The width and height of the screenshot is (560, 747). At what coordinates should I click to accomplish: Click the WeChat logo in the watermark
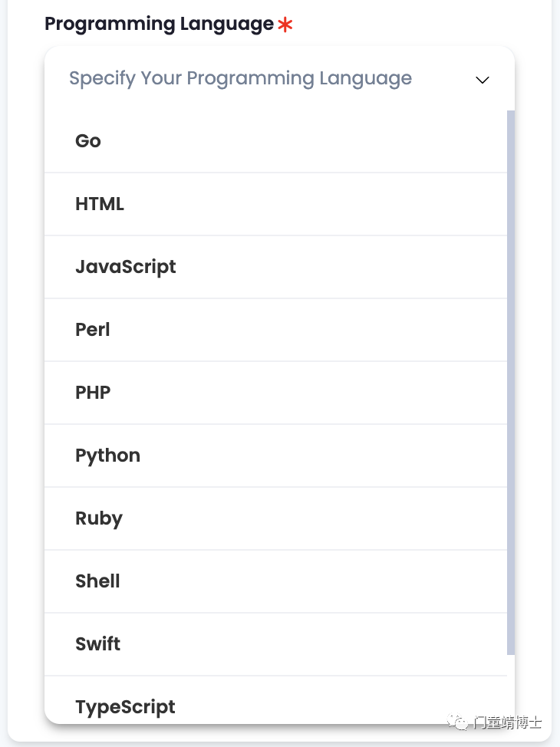click(x=458, y=722)
